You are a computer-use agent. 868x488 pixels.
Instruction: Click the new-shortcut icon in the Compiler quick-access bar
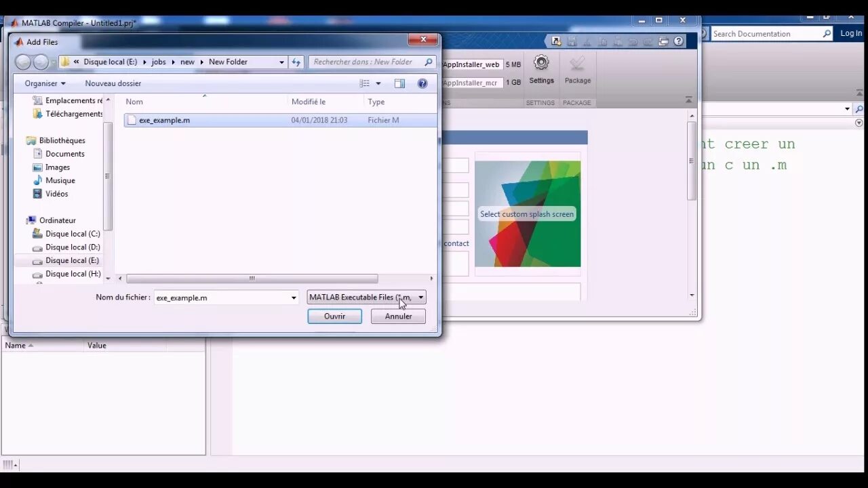[556, 41]
